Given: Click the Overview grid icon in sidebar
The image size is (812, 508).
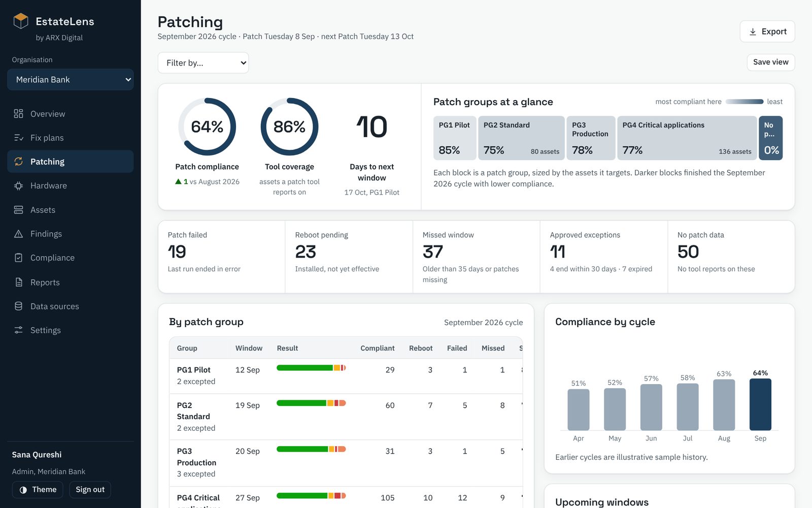Looking at the screenshot, I should click(x=18, y=114).
